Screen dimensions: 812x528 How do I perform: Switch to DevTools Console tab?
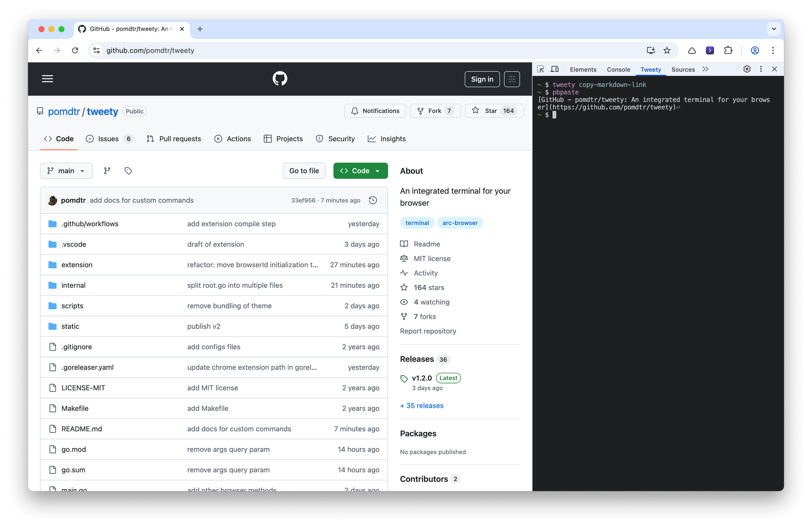[x=618, y=69]
